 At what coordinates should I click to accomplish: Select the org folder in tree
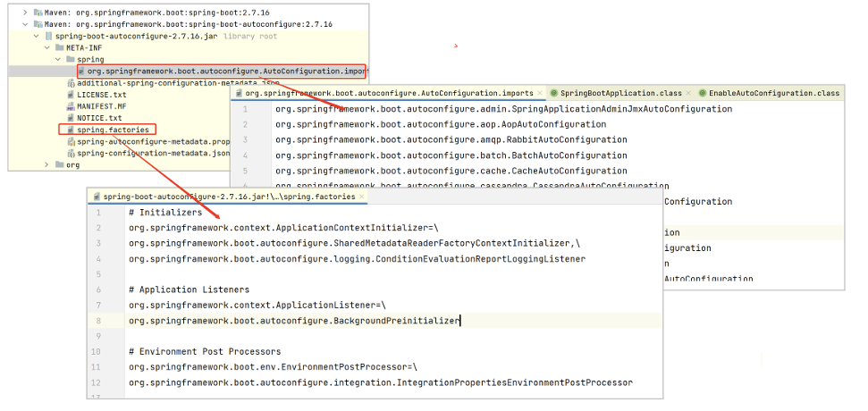(72, 164)
